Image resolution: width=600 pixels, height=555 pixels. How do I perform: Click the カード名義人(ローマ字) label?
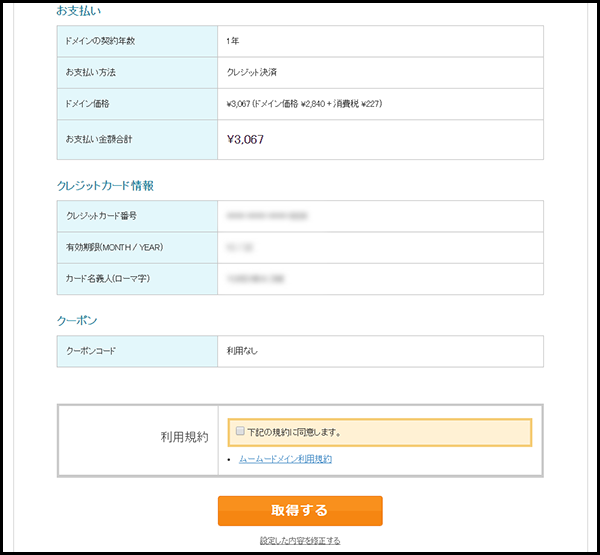point(110,278)
